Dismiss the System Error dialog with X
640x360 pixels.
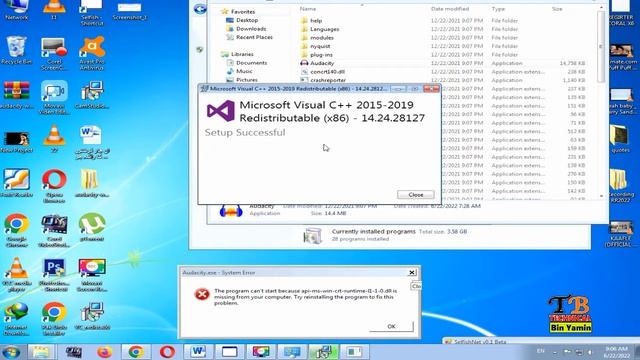coord(412,272)
